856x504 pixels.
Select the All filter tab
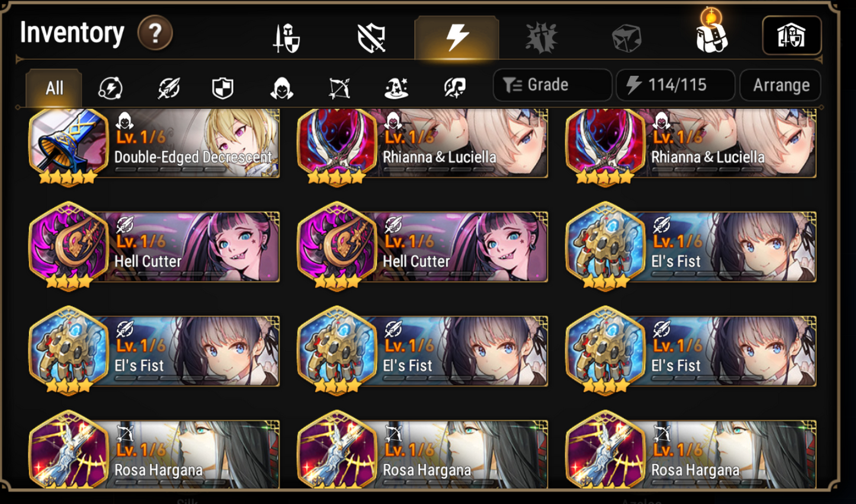[x=54, y=88]
